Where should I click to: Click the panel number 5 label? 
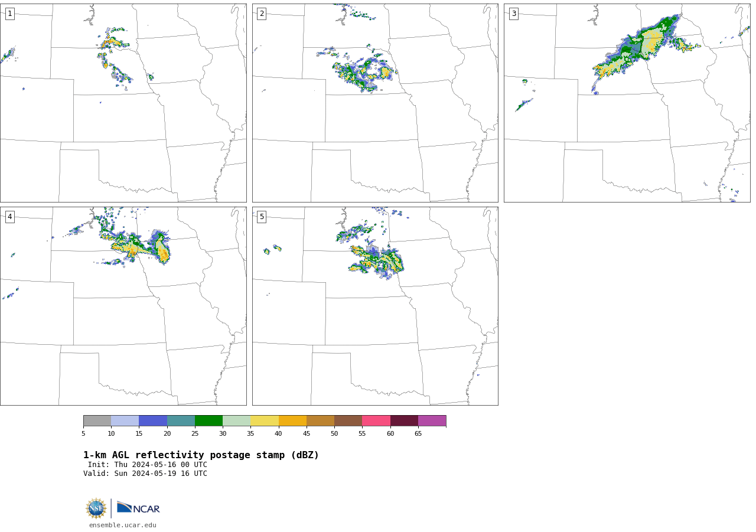click(262, 217)
